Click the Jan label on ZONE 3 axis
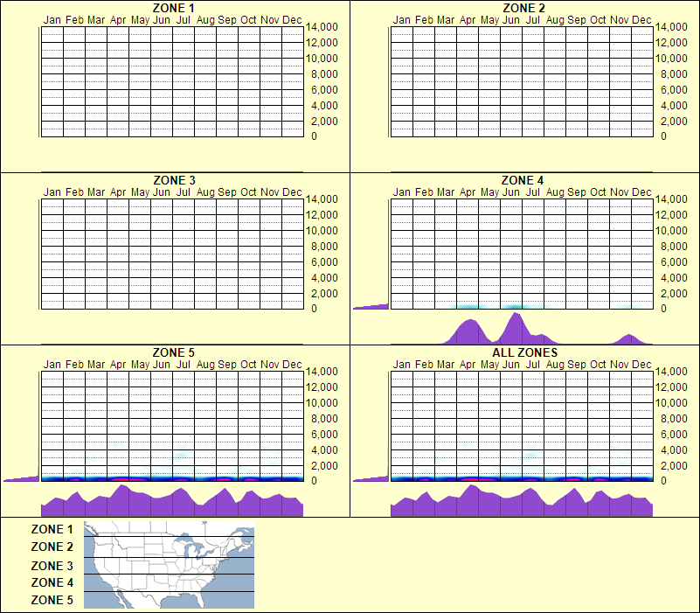700x613 pixels. (52, 192)
